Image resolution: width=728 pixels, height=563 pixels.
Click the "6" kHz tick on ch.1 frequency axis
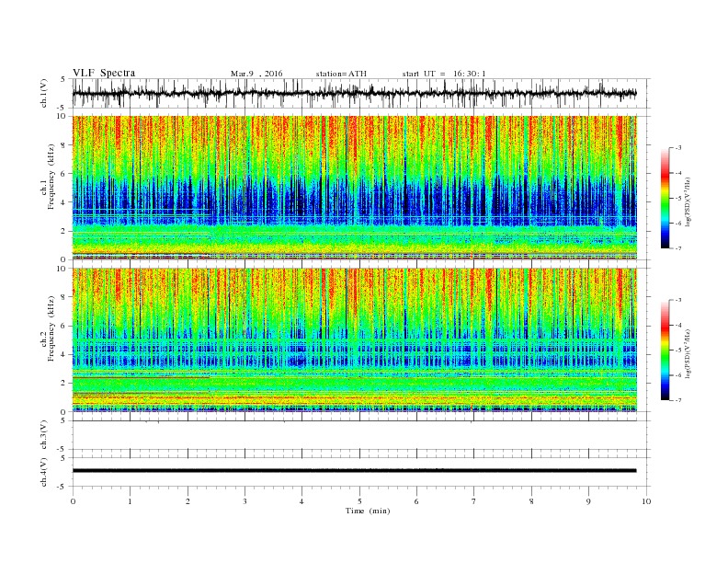pyautogui.click(x=64, y=174)
